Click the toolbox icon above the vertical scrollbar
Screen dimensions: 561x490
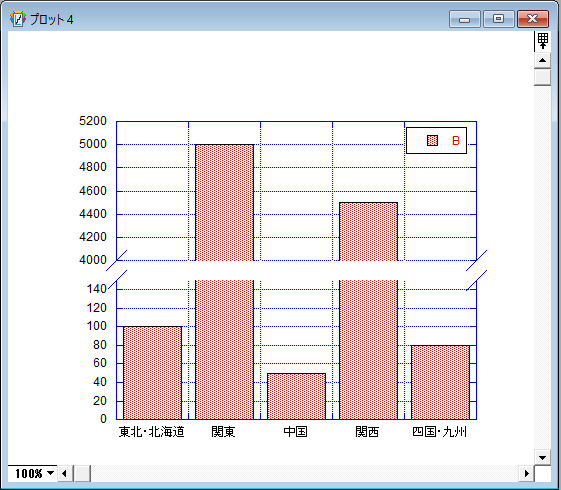(x=542, y=41)
